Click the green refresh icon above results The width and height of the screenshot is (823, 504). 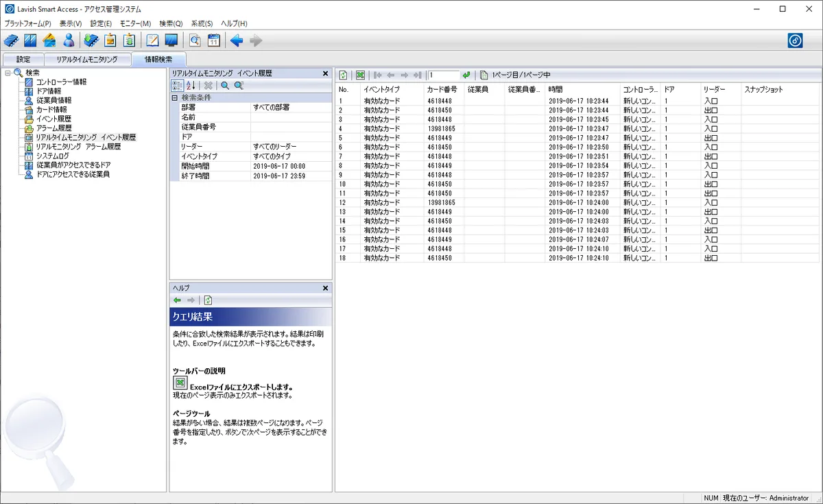tap(344, 75)
